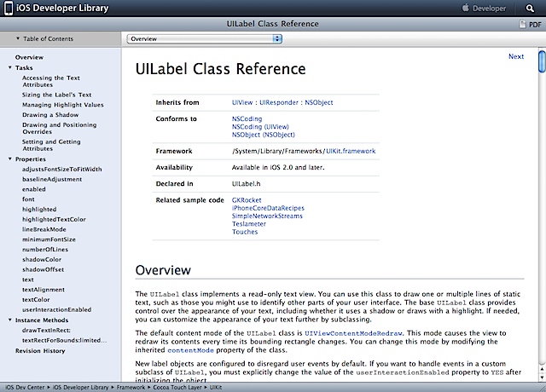Open the Overview section jump dropdown
The width and height of the screenshot is (546, 392).
205,38
